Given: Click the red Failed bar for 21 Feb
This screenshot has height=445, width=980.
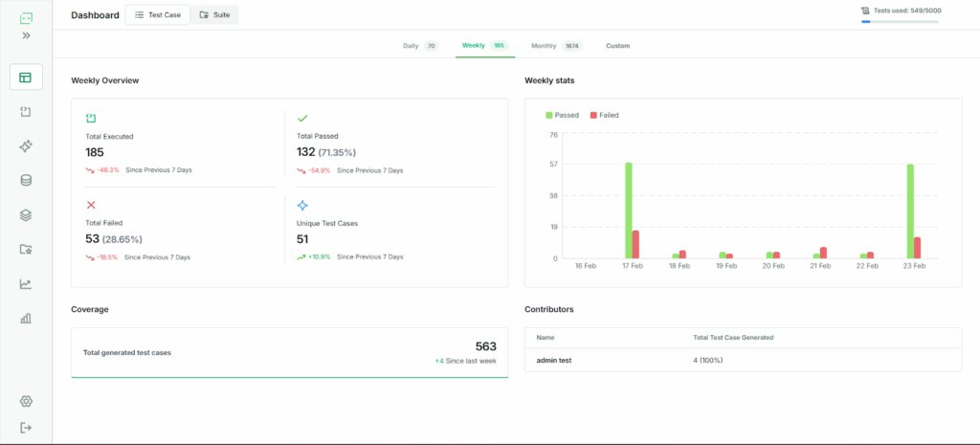Looking at the screenshot, I should pos(824,253).
